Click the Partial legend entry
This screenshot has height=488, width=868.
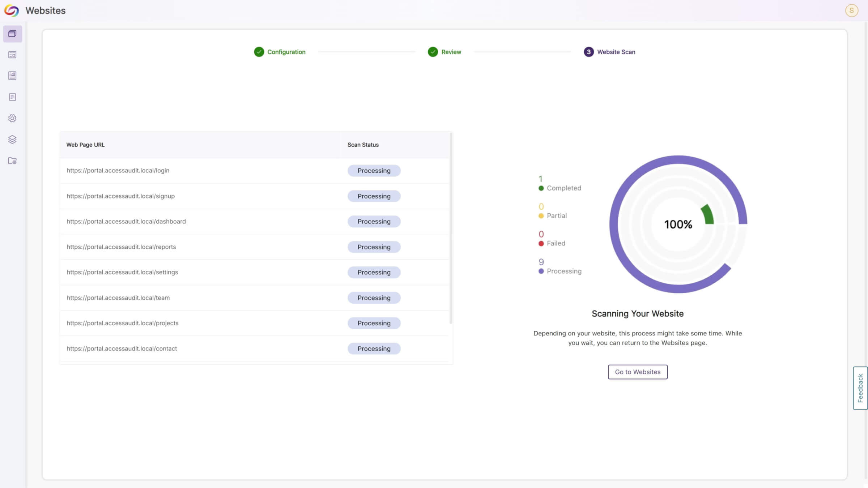(553, 211)
